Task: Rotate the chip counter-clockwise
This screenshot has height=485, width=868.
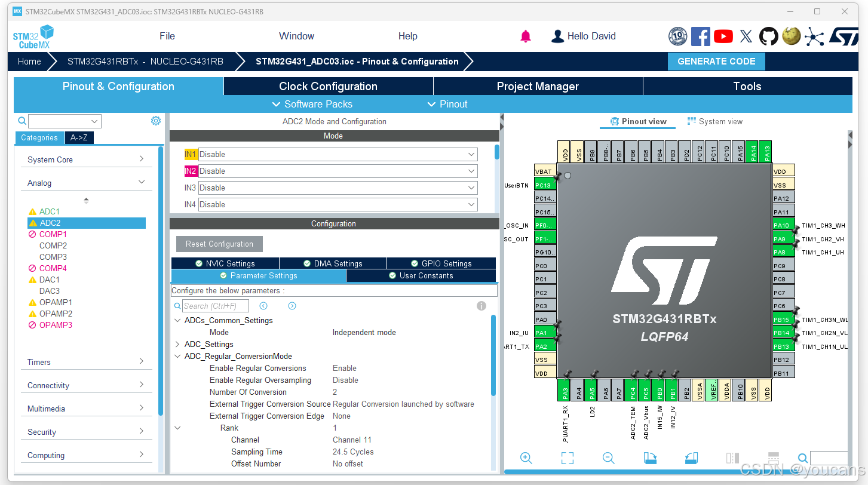Action: (x=691, y=458)
